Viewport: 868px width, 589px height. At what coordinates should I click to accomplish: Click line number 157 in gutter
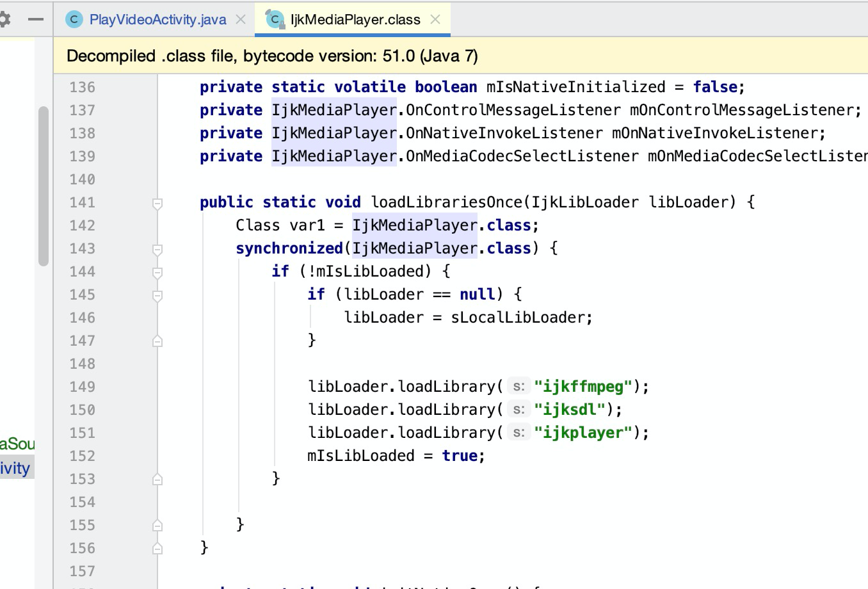(82, 571)
